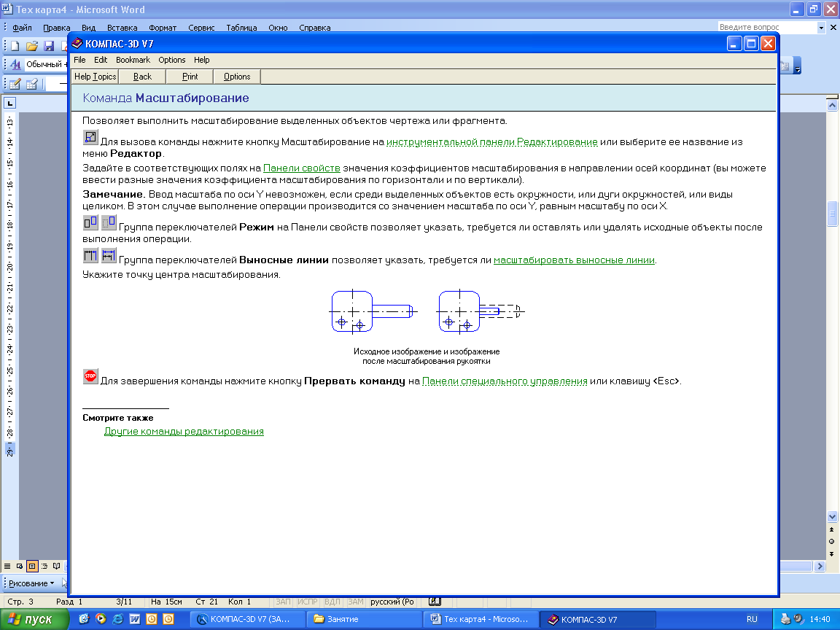Viewport: 840px width, 630px height.
Task: Open the Обычный style combo box
Action: (47, 65)
